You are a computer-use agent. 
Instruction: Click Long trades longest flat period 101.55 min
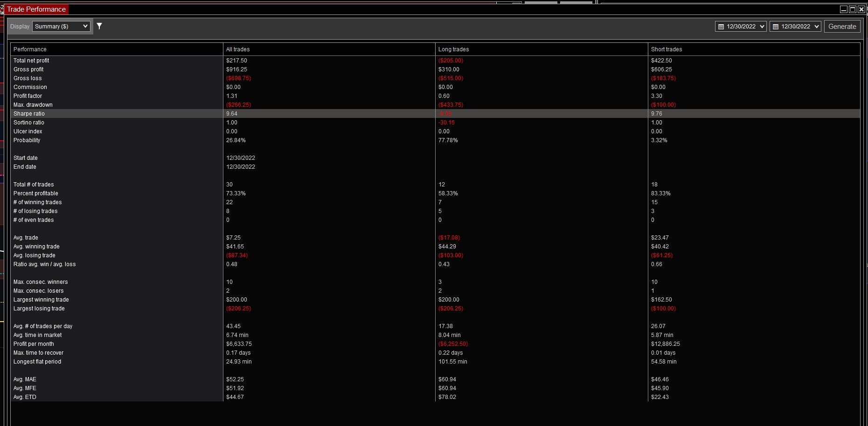click(x=453, y=362)
